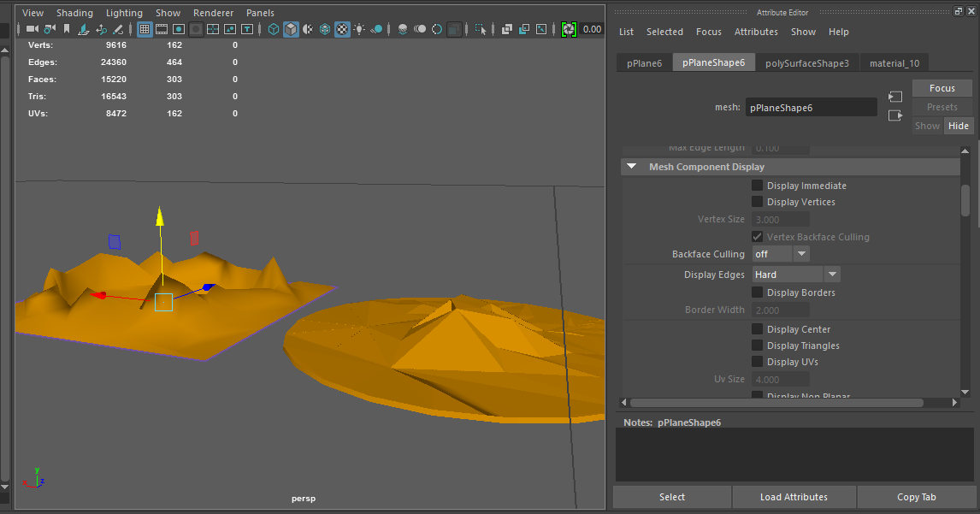Screen dimensions: 980x514
Task: Open the Attribute Editor Attributes menu
Action: (756, 32)
